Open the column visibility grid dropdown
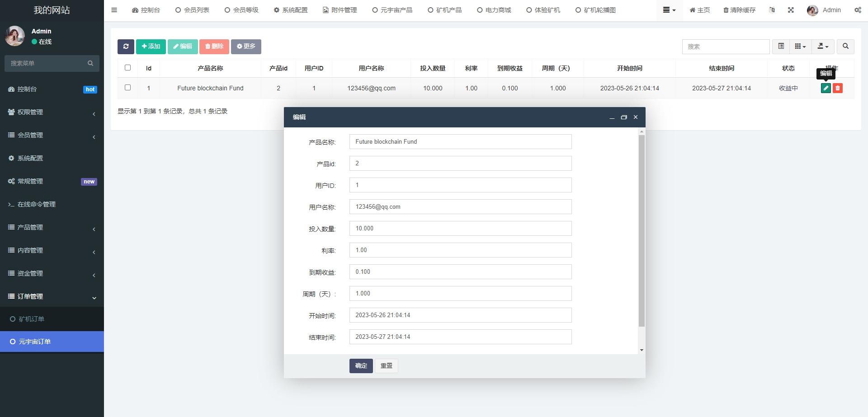 click(800, 46)
